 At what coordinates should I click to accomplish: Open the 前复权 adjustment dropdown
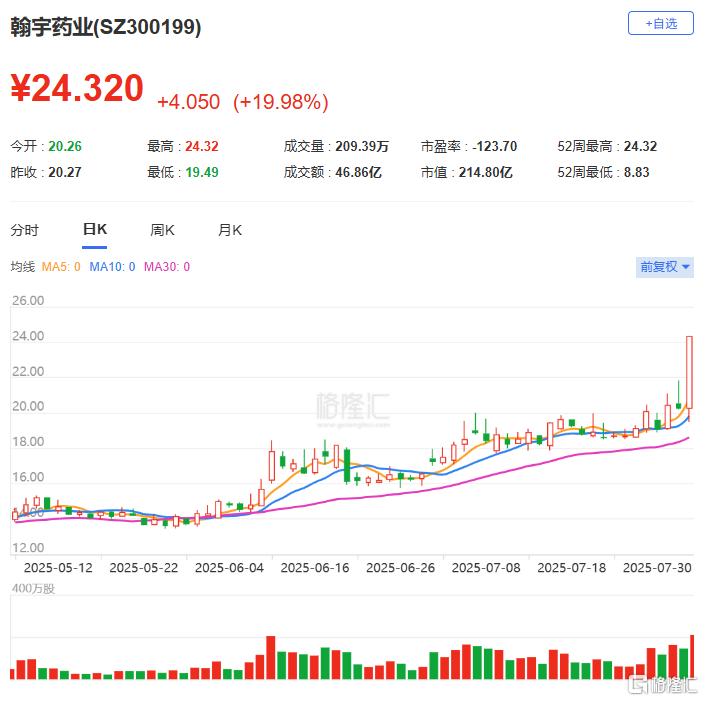pos(665,267)
